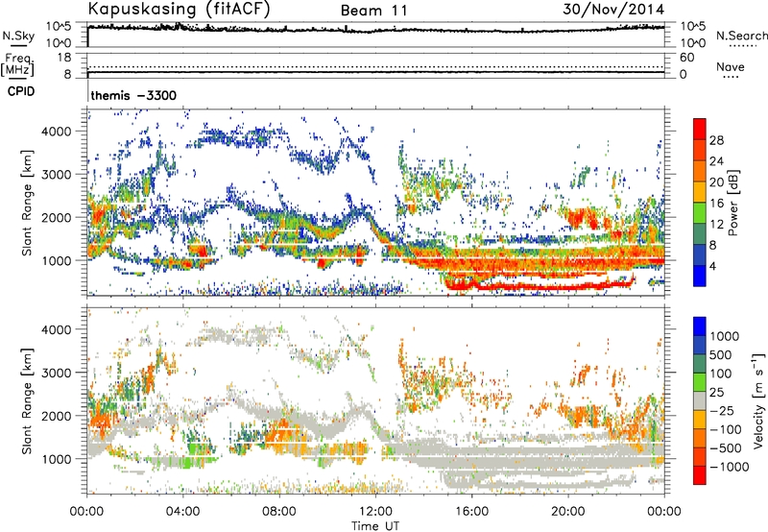Click the '12' power colorbar label
Viewport: 768px width, 532px height.
coord(716,225)
